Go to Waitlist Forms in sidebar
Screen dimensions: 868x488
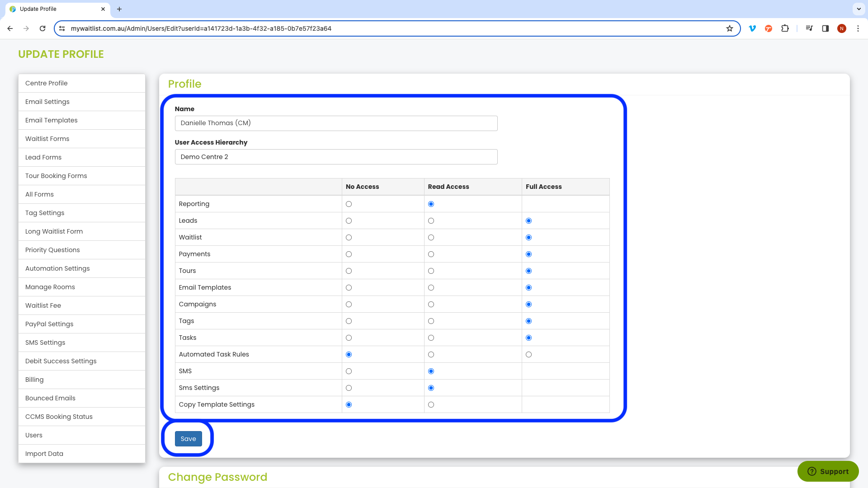coord(82,139)
